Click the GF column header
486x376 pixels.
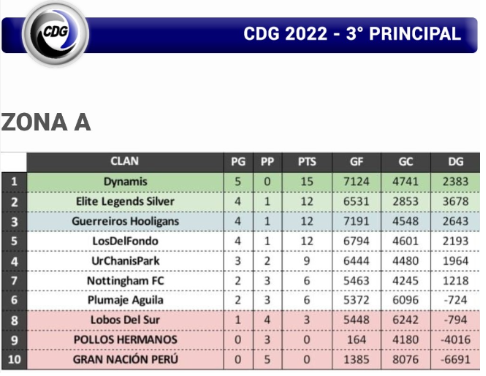pyautogui.click(x=356, y=162)
